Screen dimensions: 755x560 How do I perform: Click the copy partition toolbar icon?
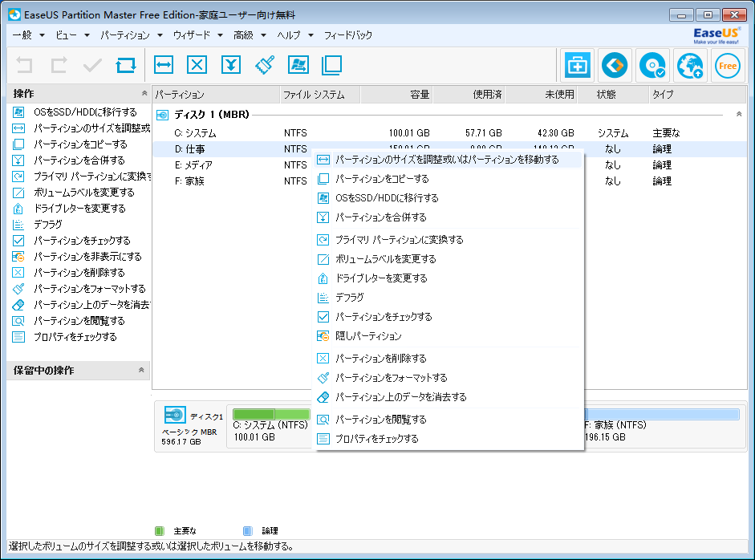(331, 65)
